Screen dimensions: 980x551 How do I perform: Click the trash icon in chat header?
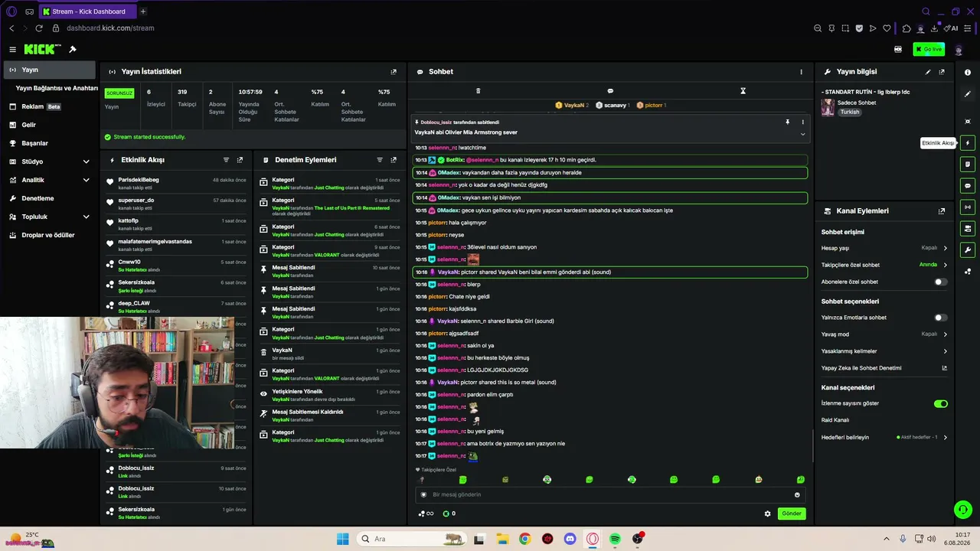click(478, 91)
